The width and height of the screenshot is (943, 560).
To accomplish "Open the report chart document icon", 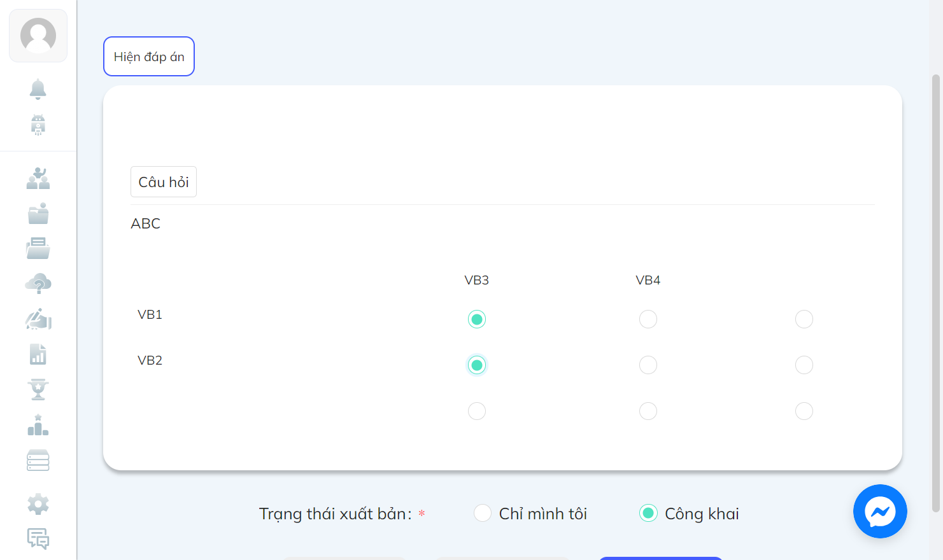I will 38,354.
